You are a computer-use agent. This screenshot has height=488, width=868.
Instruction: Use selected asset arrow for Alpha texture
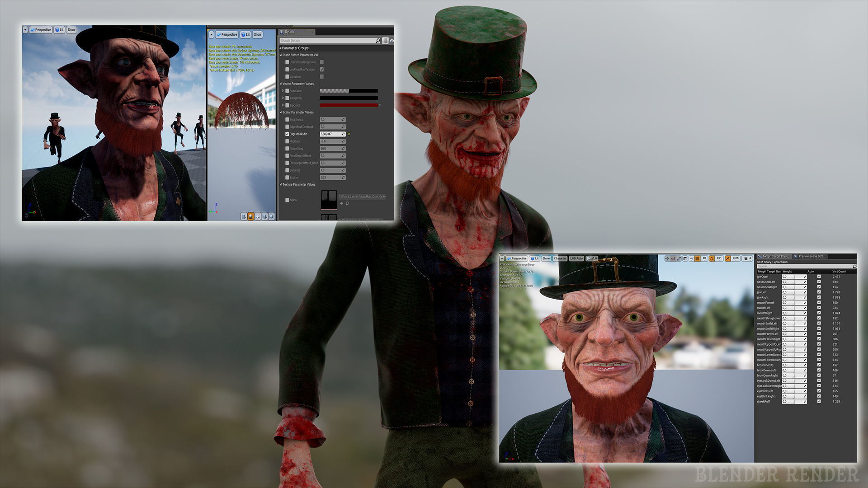click(341, 203)
